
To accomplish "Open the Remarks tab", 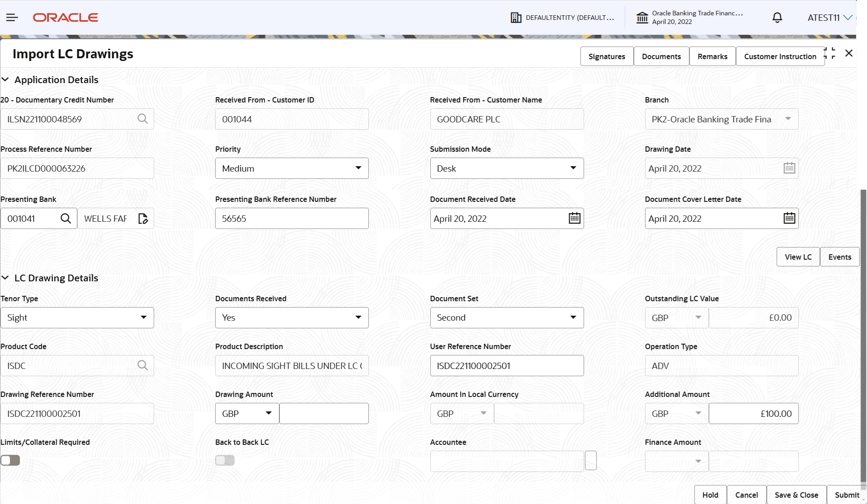I will coord(712,56).
